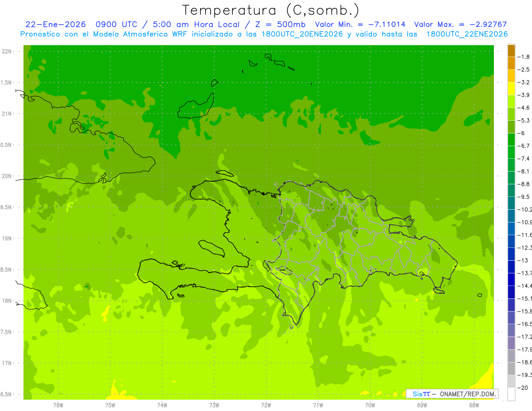Click the "74W" longitude axis label
Image resolution: width=532 pixels, height=411 pixels.
[x=162, y=405]
